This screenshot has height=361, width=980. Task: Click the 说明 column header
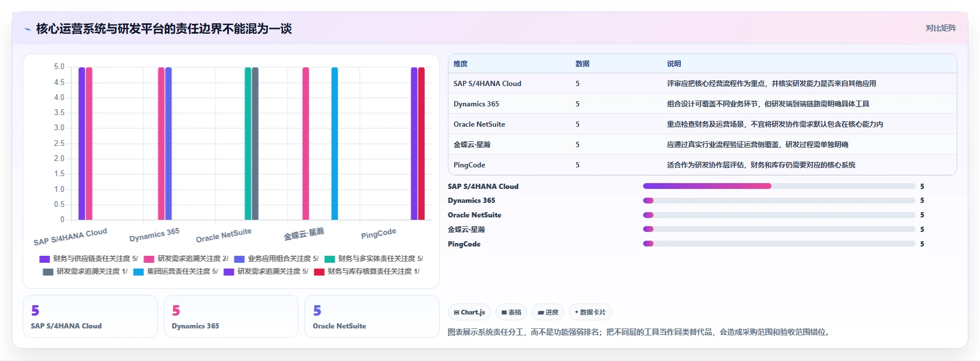(x=674, y=64)
